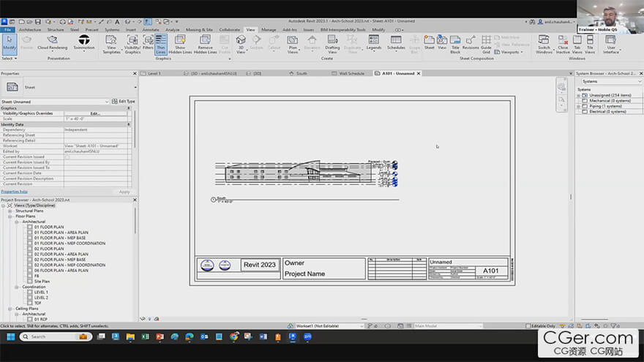Collapse Coordination node in Project Browser
Screen dimensions: 644x362
pos(16,287)
